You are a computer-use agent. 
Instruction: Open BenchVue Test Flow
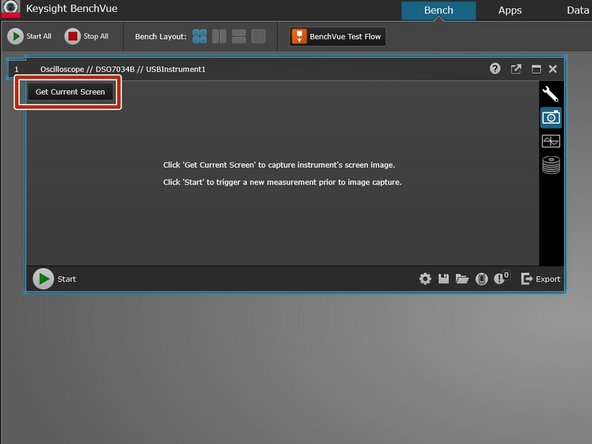coord(338,37)
